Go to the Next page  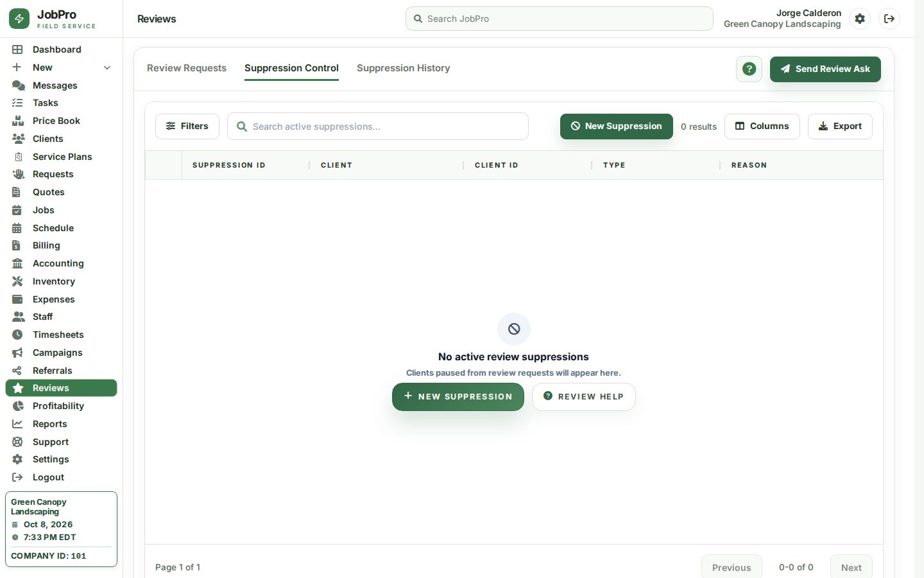[x=851, y=567]
